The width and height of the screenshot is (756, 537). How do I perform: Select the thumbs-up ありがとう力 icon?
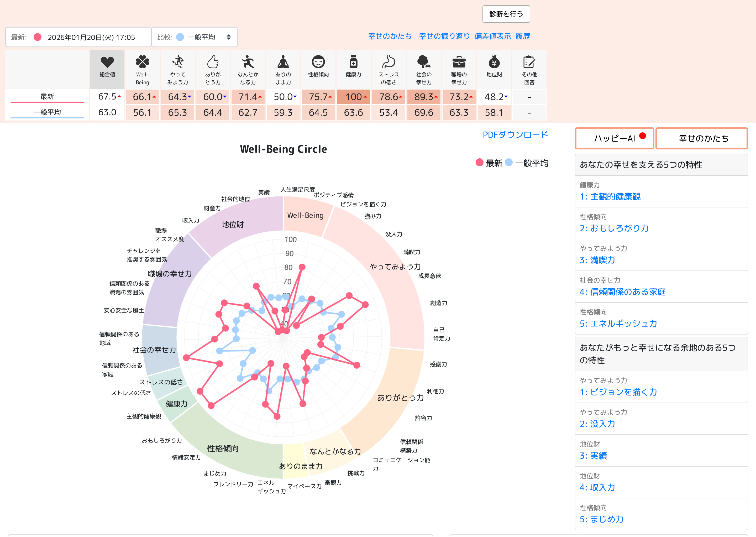pos(213,62)
